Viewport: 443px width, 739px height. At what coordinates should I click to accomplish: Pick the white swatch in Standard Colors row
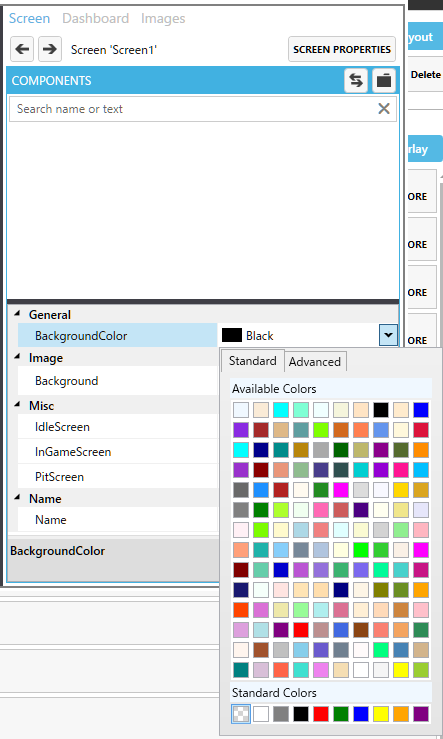tap(261, 714)
